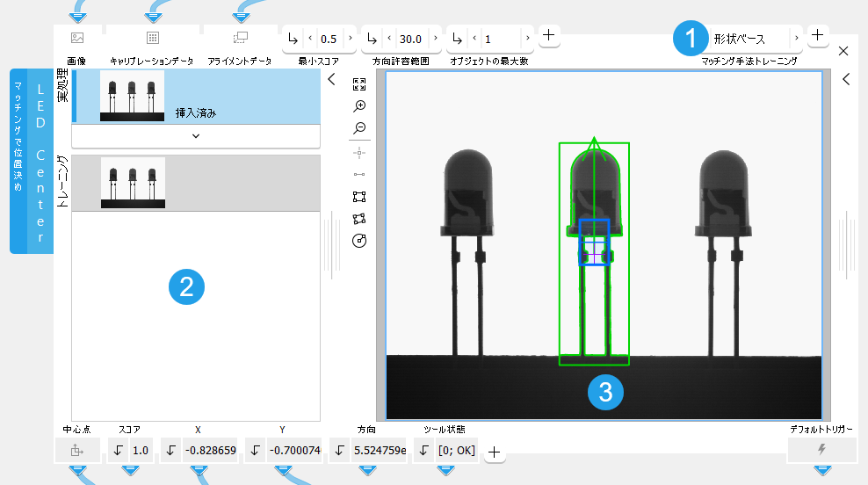
Task: Select the training LED image thumbnail
Action: (133, 183)
